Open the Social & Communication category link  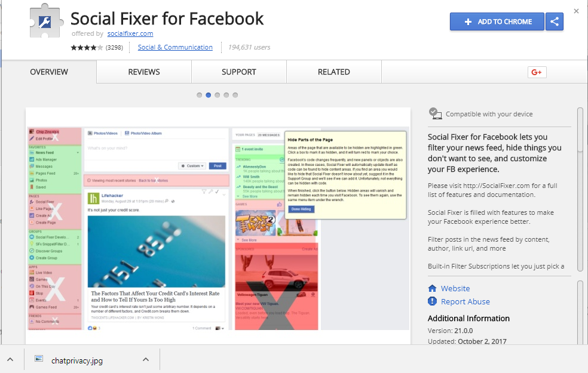[x=175, y=47]
